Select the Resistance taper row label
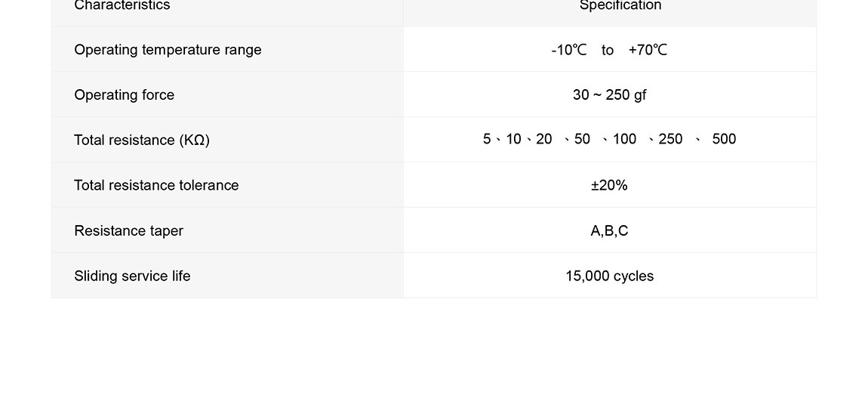868x408 pixels. click(128, 231)
